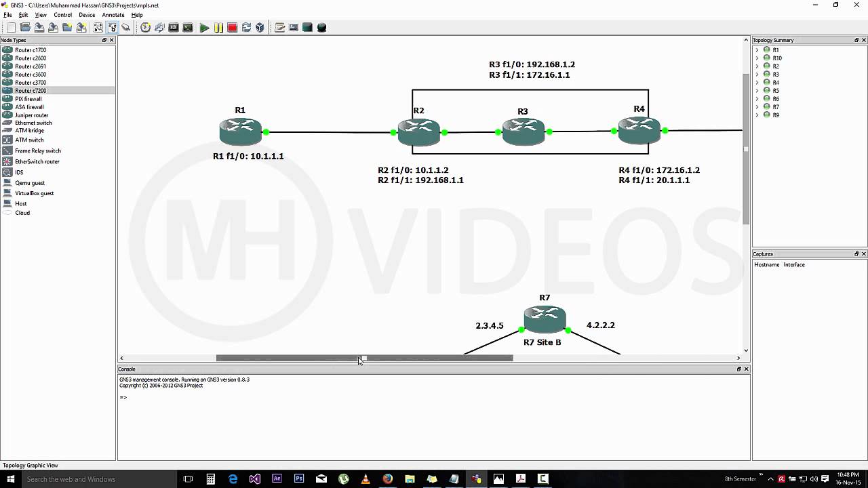Click router R4 on the canvas
868x488 pixels.
pyautogui.click(x=639, y=130)
